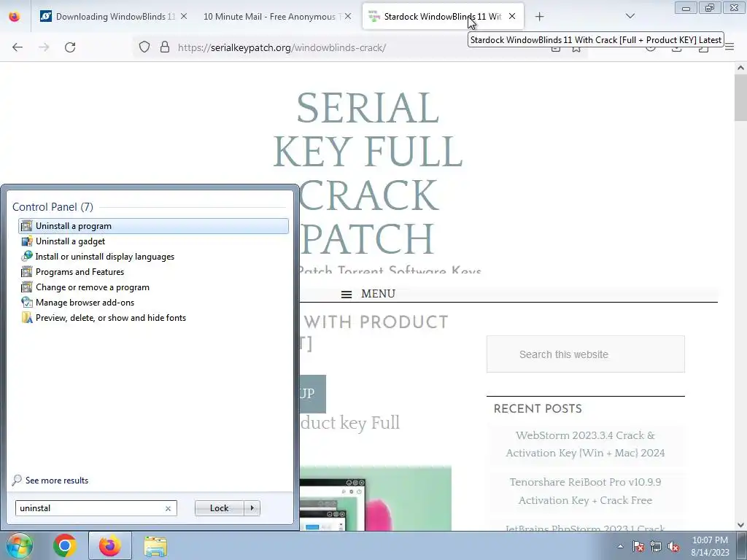
Task: Clear the Start menu search box
Action: coord(168,508)
